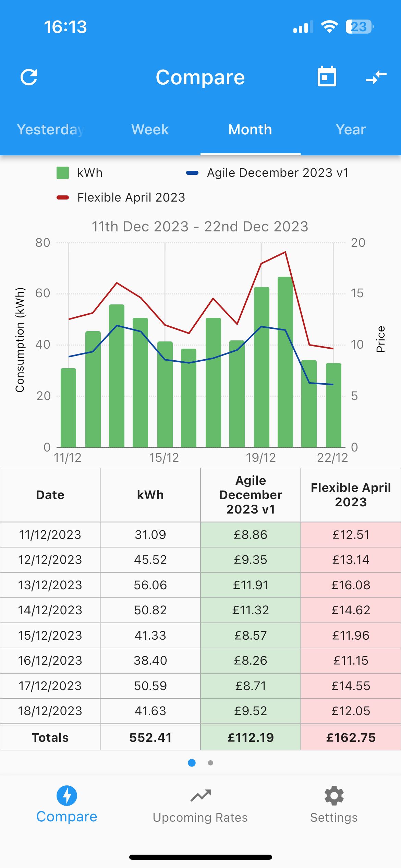
Task: Toggle Agile December 2023 v1 legend
Action: coord(267,173)
